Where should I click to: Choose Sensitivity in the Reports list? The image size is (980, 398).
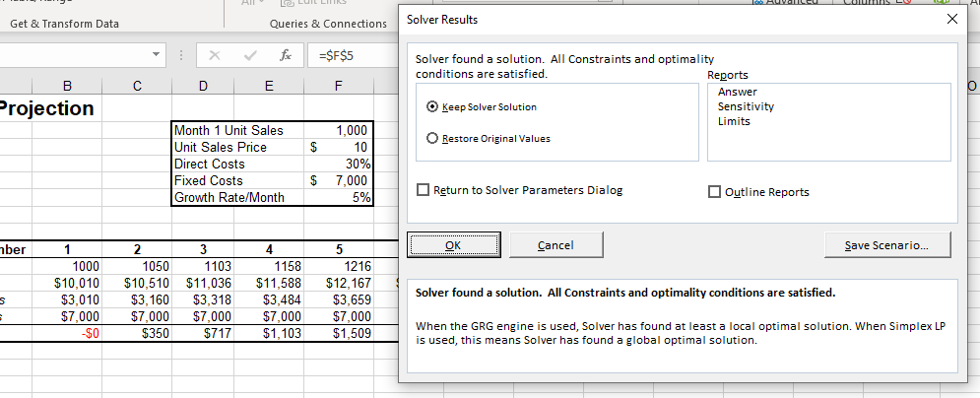(746, 106)
